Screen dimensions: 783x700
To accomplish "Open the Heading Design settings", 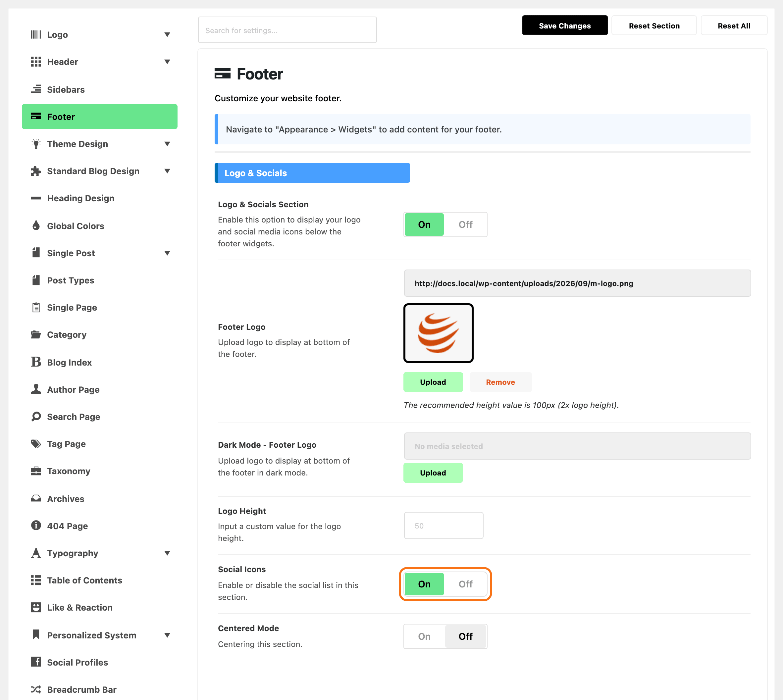I will click(x=100, y=198).
